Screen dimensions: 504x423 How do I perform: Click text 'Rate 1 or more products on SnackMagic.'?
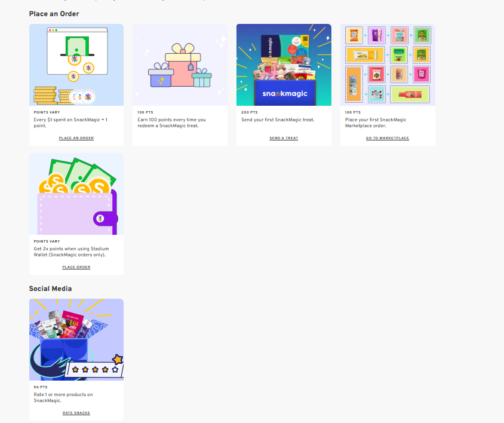point(63,397)
